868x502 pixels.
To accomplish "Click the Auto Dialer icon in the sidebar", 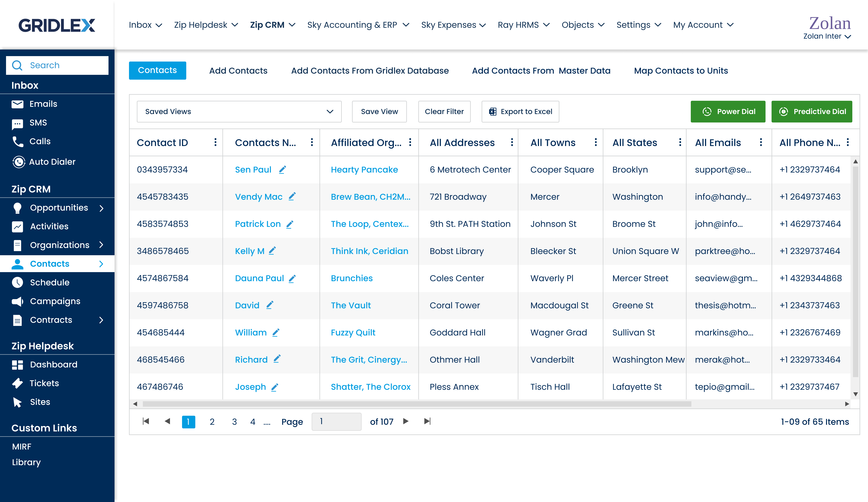I will click(x=19, y=162).
